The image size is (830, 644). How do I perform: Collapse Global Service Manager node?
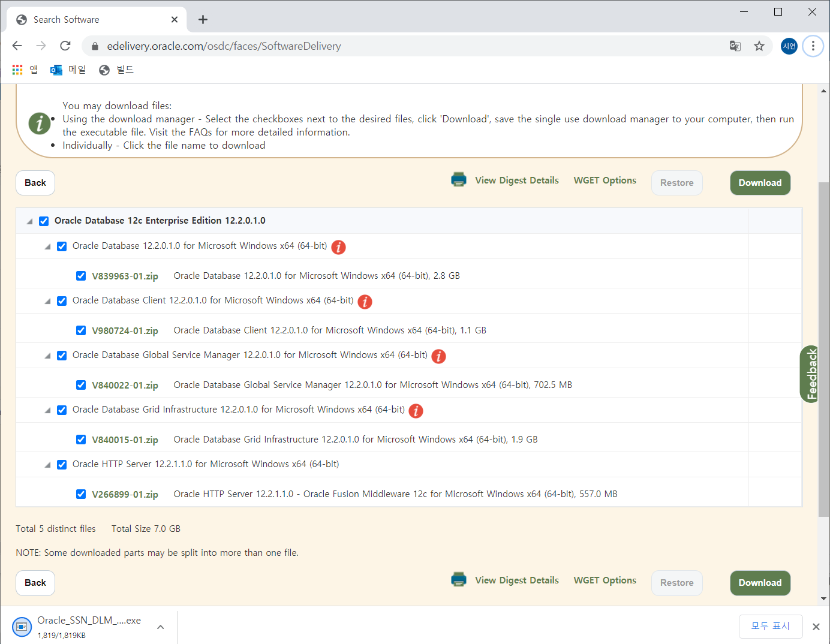(x=47, y=356)
